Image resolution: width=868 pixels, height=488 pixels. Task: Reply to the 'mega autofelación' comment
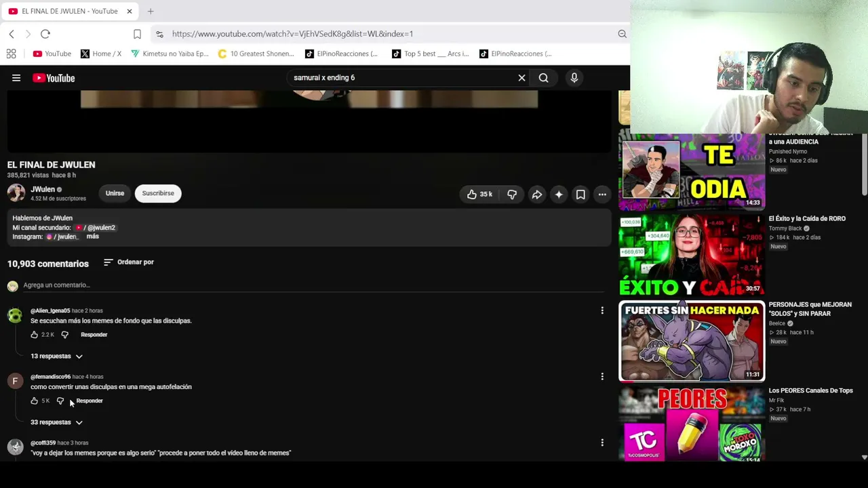click(x=90, y=401)
